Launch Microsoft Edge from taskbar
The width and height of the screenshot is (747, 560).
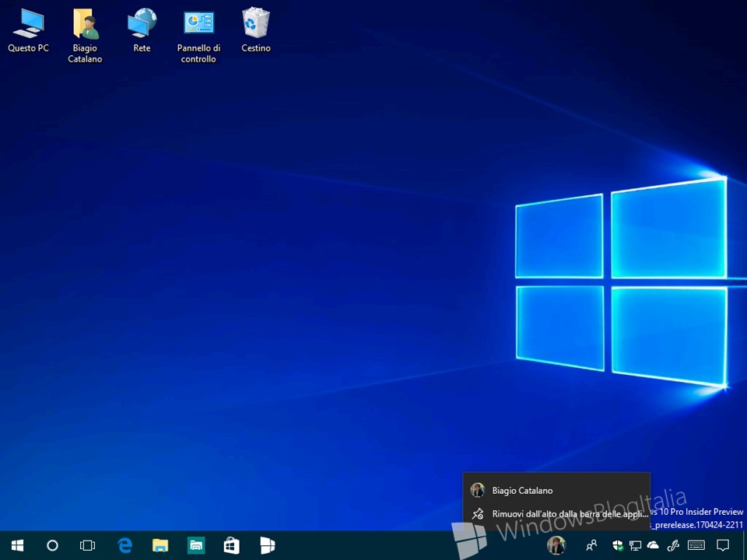coord(124,545)
